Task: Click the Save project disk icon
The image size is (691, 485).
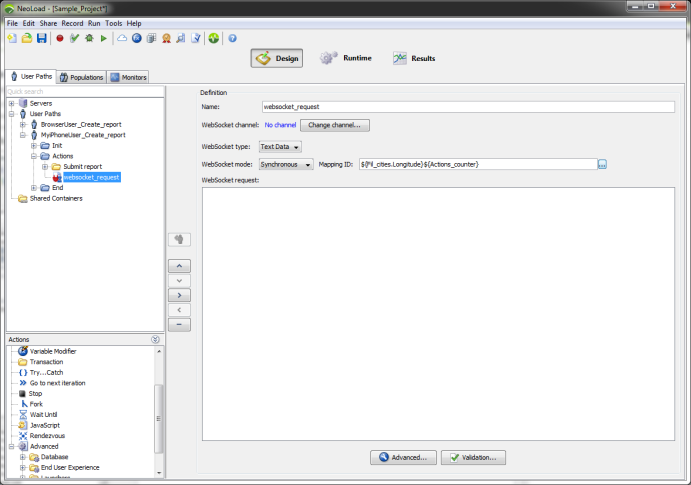Action: click(41, 38)
